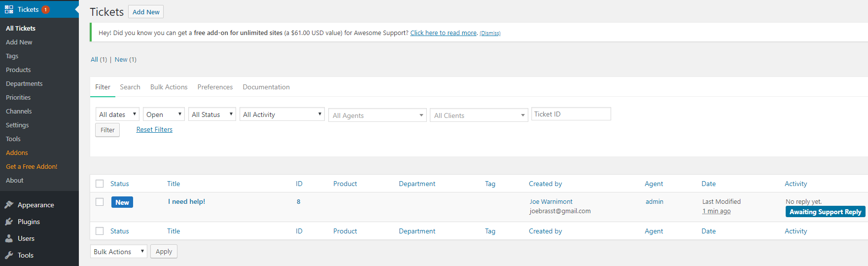Open the All dates dropdown
Viewport: 868px width, 266px height.
[117, 114]
